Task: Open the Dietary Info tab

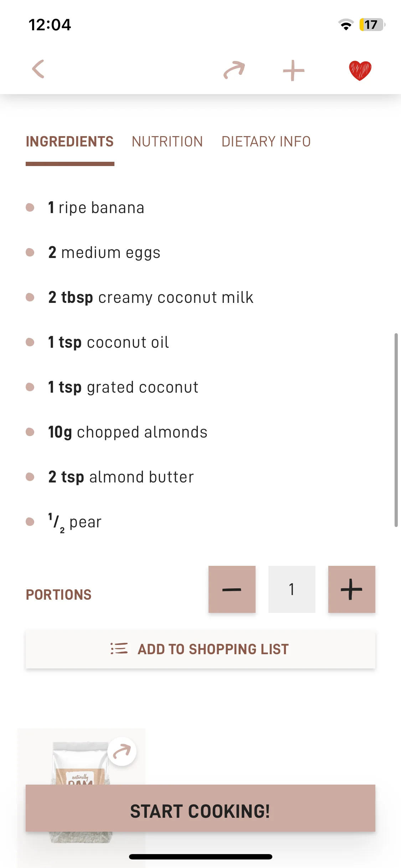Action: (x=266, y=141)
